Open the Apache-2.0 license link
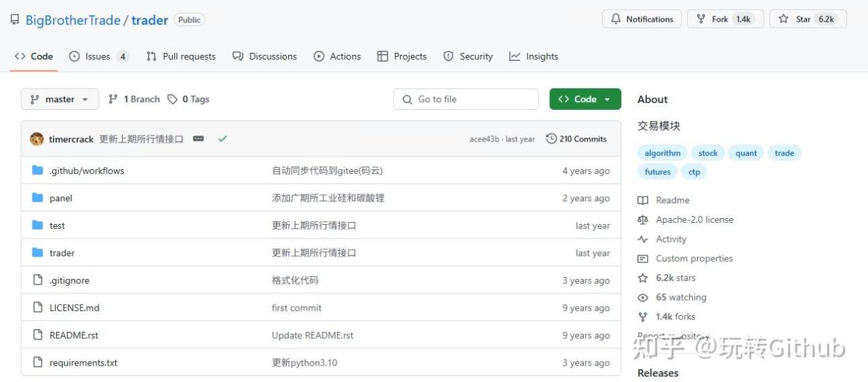The height and width of the screenshot is (382, 868). click(x=694, y=219)
